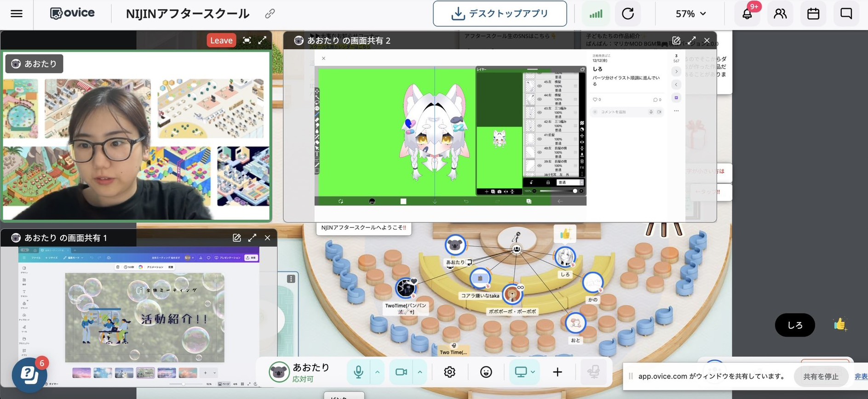868x399 pixels.
Task: Check the connection signal strength indicator
Action: click(596, 14)
